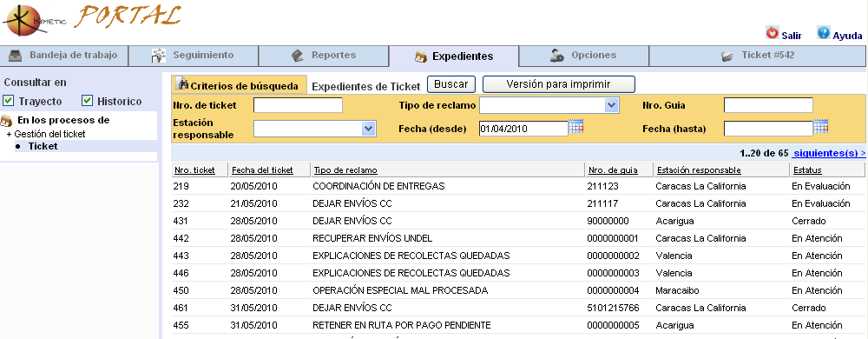Switch to Opciones tab
This screenshot has width=868, height=339.
point(584,56)
